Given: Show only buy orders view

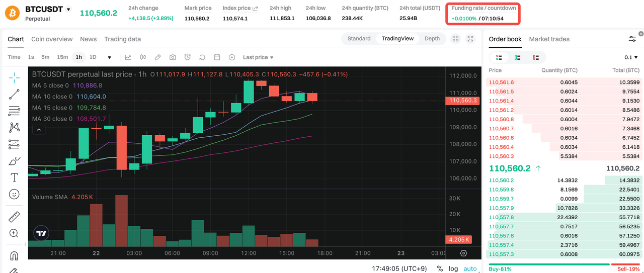Looking at the screenshot, I should click(x=517, y=57).
